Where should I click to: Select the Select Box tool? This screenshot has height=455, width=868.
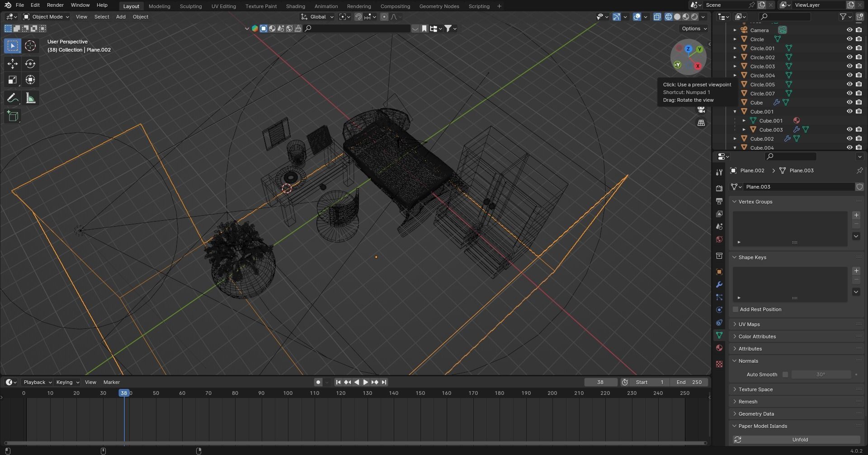point(13,46)
